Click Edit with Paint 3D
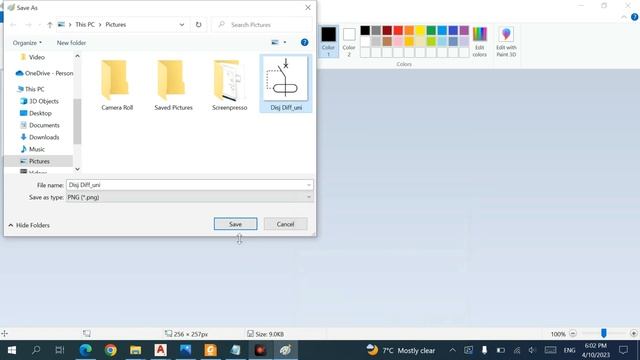This screenshot has width=640, height=360. coord(506,41)
